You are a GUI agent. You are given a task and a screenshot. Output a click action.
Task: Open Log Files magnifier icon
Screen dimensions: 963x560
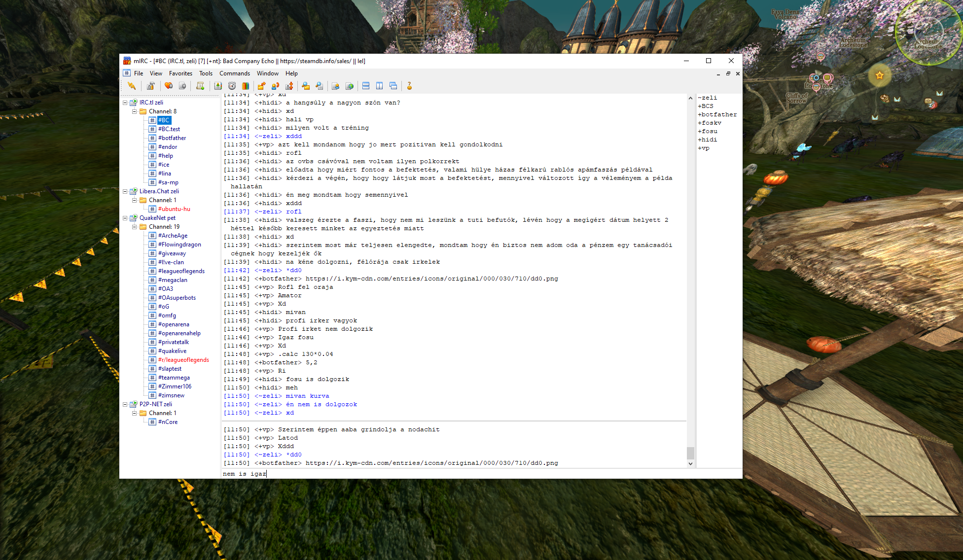point(320,86)
